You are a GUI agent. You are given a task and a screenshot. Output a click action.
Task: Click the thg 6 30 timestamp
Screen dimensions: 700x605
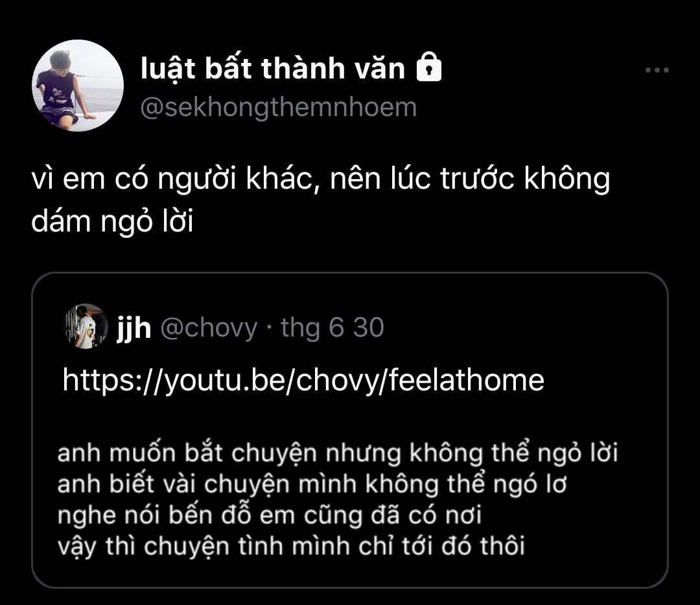click(332, 327)
